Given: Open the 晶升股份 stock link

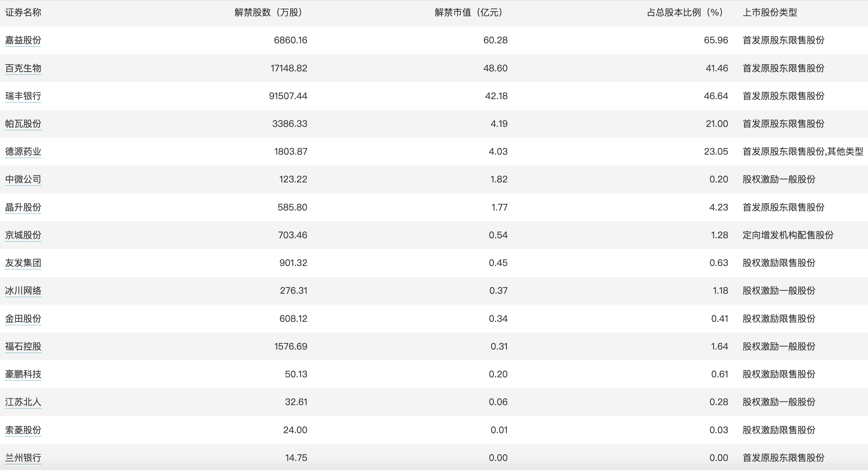Looking at the screenshot, I should pos(23,207).
